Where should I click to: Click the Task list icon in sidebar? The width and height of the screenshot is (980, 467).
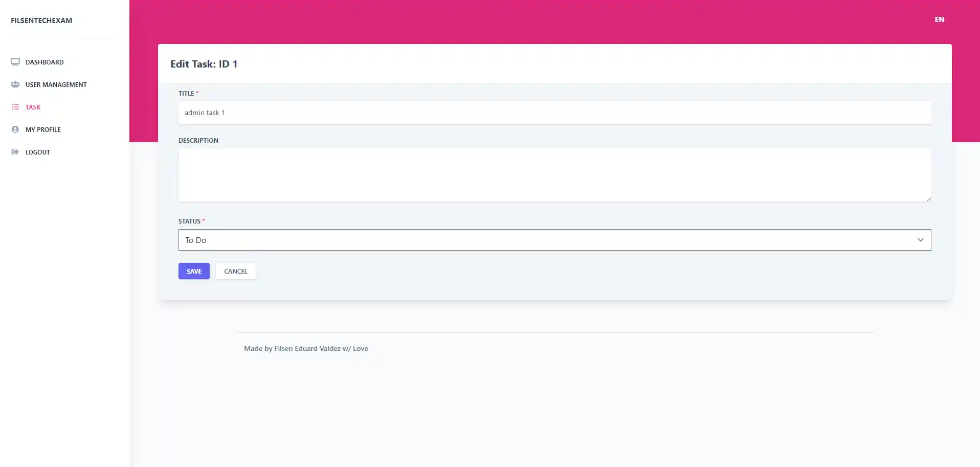(15, 107)
